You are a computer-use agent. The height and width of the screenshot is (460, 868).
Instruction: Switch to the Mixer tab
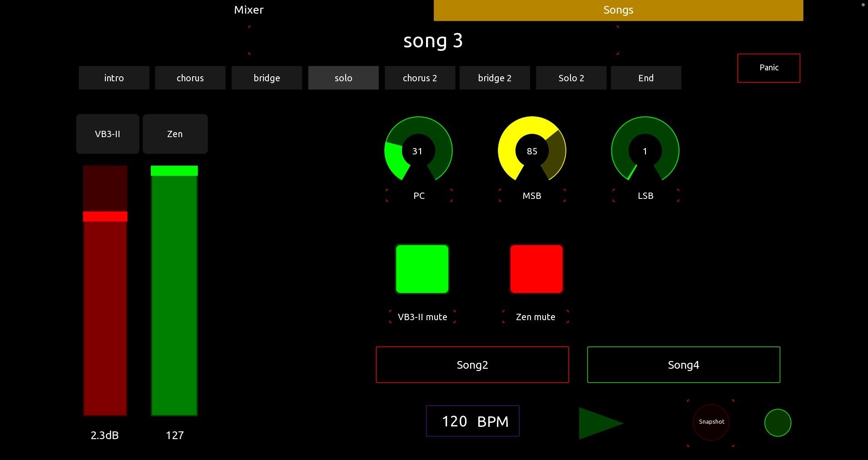[x=248, y=10]
